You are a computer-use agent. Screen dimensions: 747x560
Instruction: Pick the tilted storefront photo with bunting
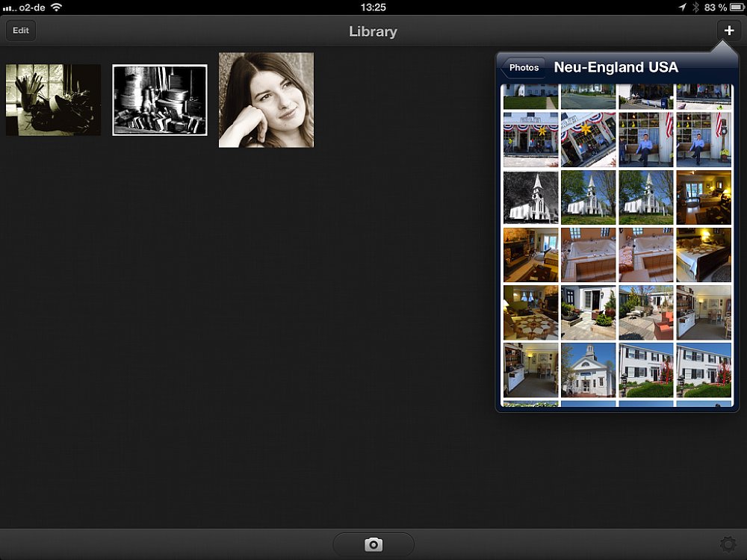[x=589, y=140]
